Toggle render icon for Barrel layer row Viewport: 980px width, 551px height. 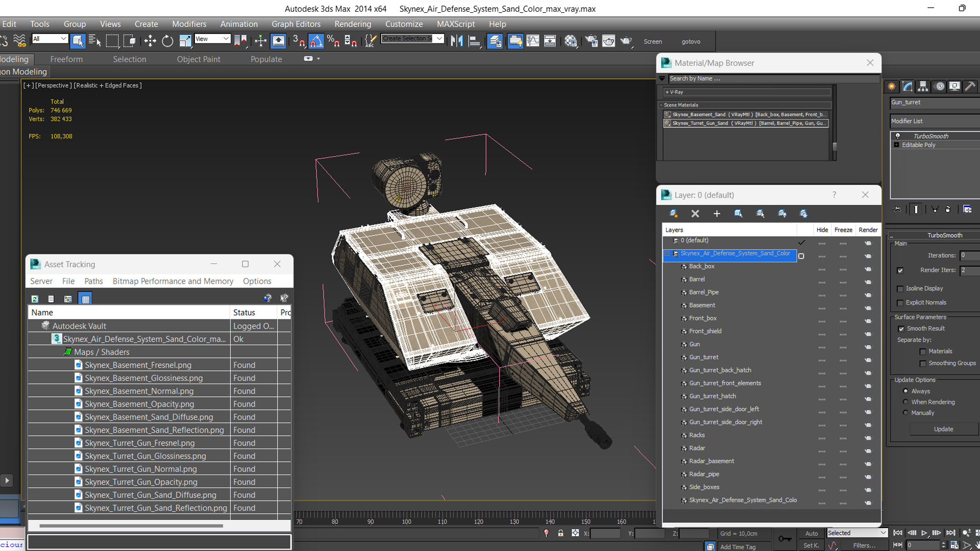tap(868, 282)
